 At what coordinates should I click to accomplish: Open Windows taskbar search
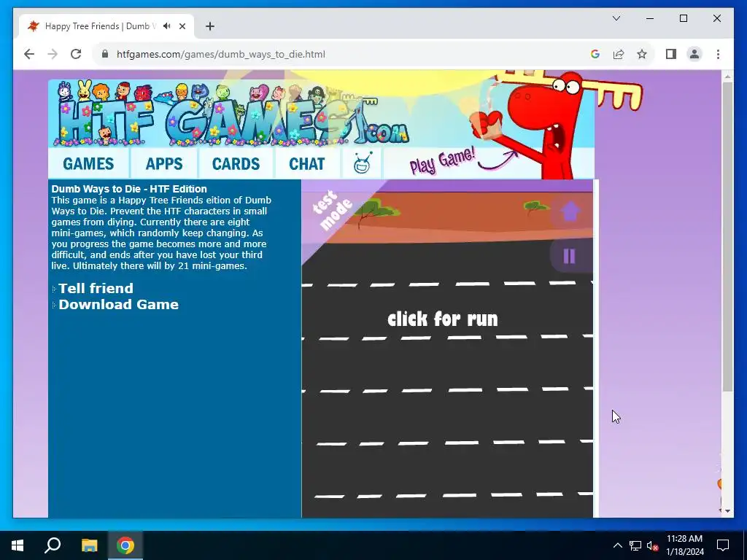[x=53, y=545]
